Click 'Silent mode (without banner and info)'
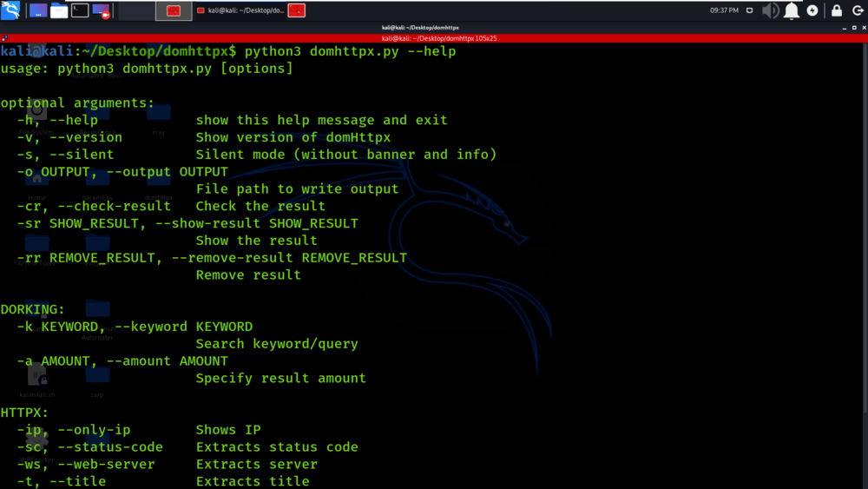868x489 pixels. click(x=346, y=155)
